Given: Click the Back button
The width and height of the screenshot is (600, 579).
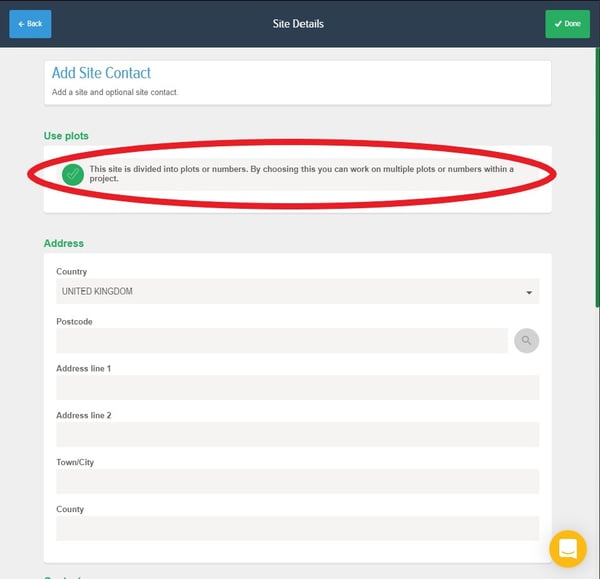Looking at the screenshot, I should 30,24.
